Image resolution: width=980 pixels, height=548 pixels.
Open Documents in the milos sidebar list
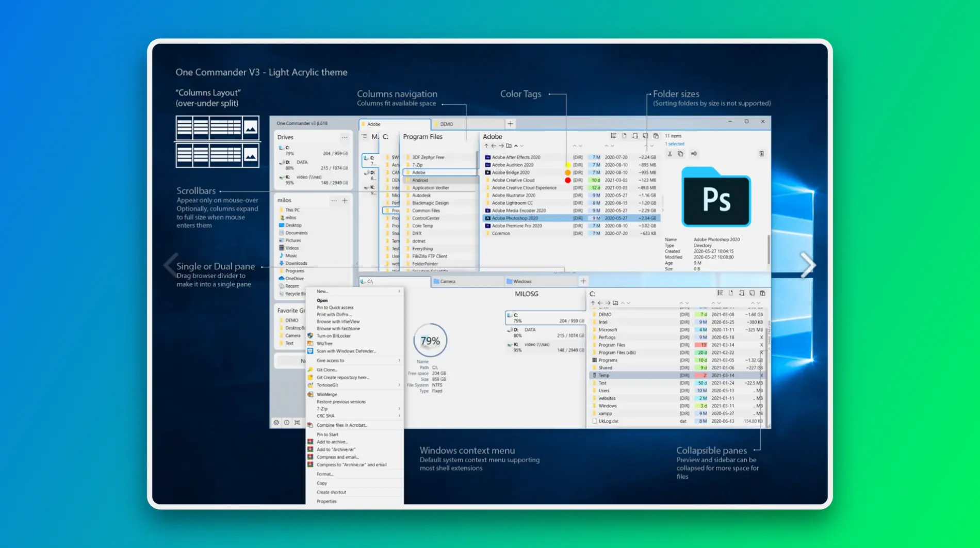point(296,233)
